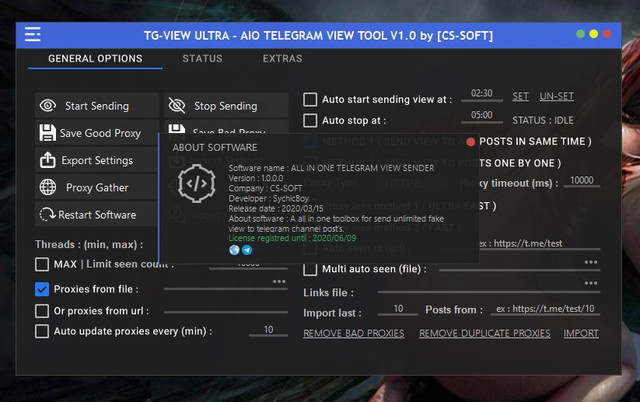Viewport: 640px width, 402px height.
Task: Open the Proxy Gather tool
Action: pos(97,187)
